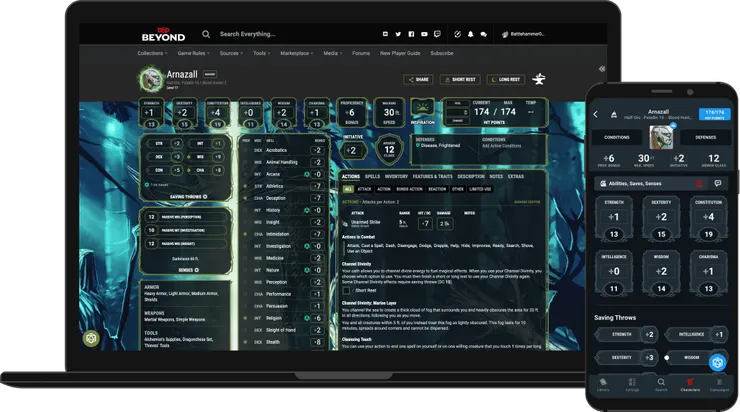Open the Sources dropdown menu

231,53
